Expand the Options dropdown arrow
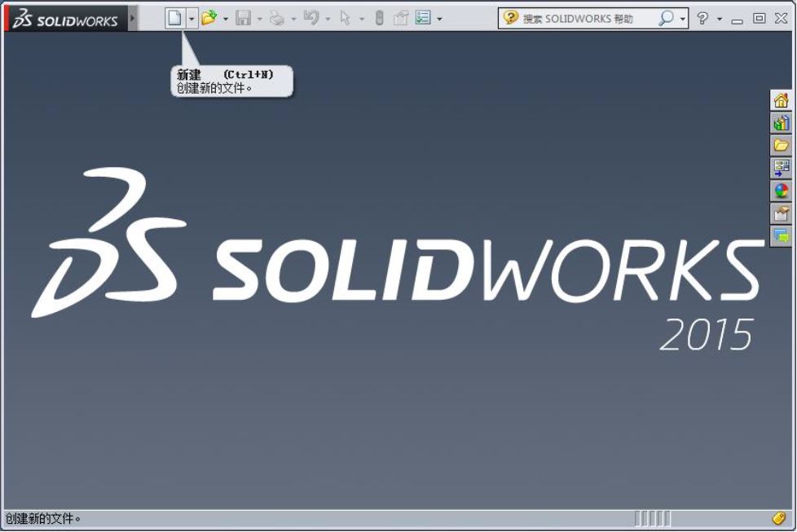797x532 pixels. (x=439, y=18)
